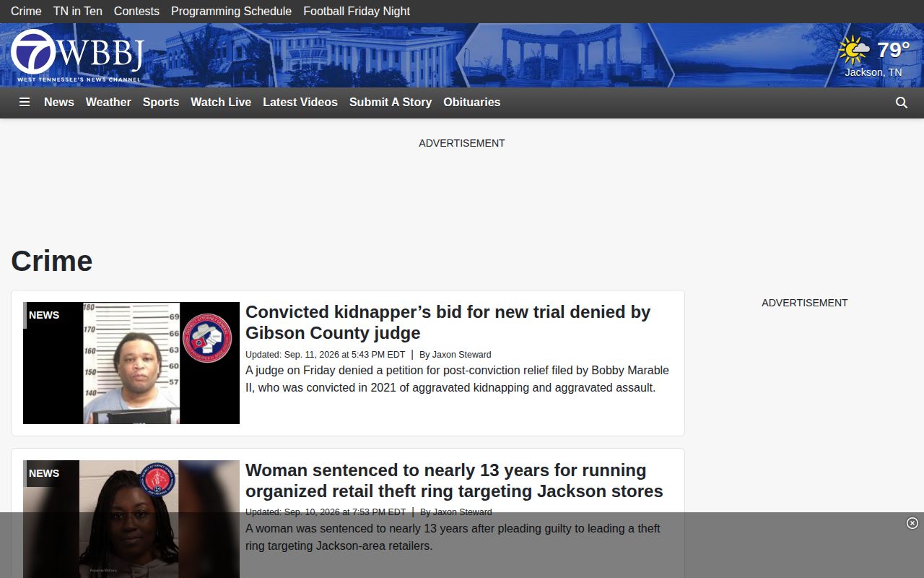Go to Contests page
The image size is (924, 578).
(x=136, y=12)
